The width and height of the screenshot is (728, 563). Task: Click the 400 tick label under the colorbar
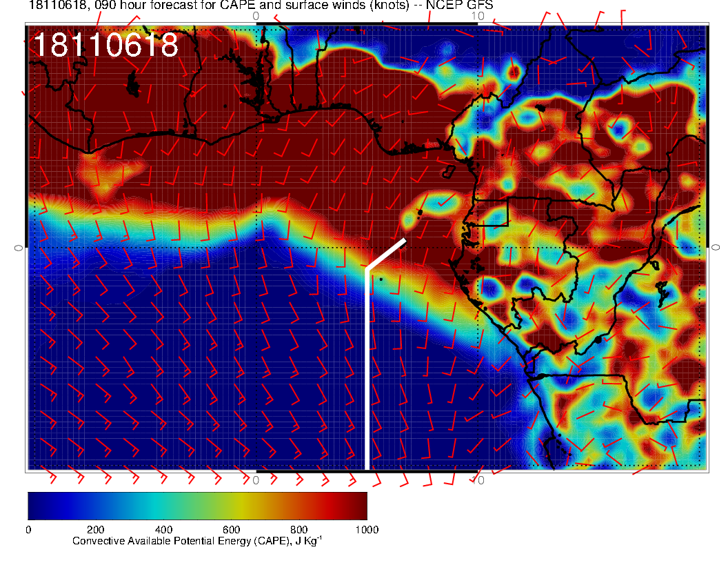click(x=163, y=529)
